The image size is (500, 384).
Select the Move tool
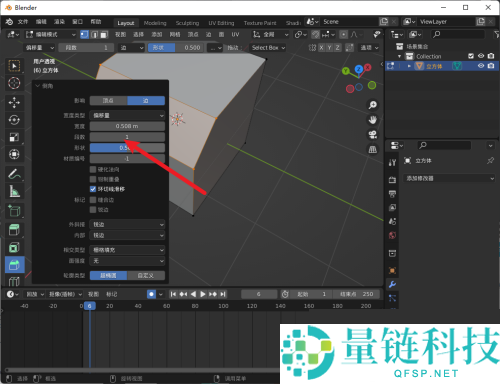(x=14, y=102)
